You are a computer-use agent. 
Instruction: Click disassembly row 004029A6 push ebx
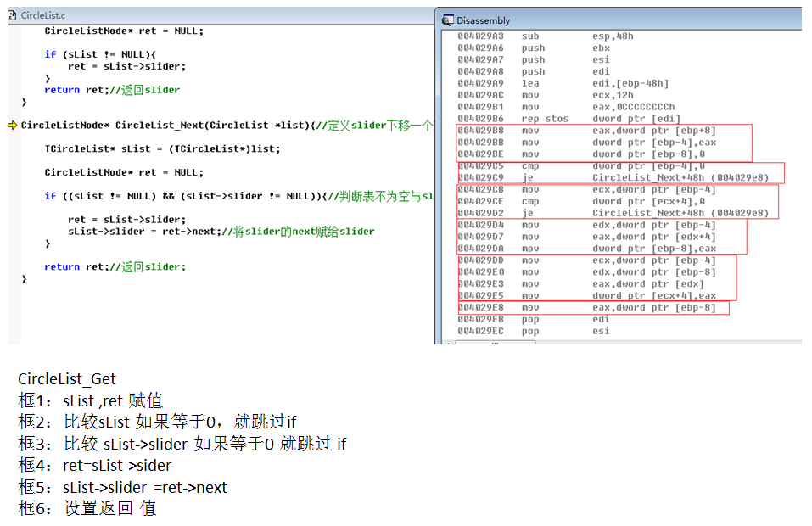(534, 48)
